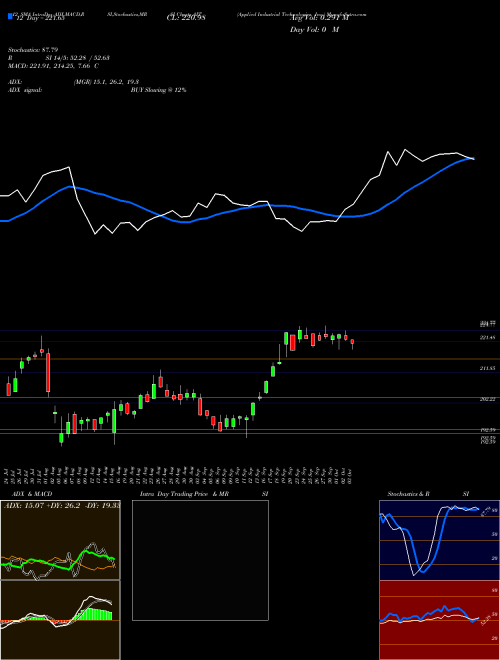Image resolution: width=500 pixels, height=660 pixels.
Task: Open the ADX indicator mini chart
Action: [60, 540]
